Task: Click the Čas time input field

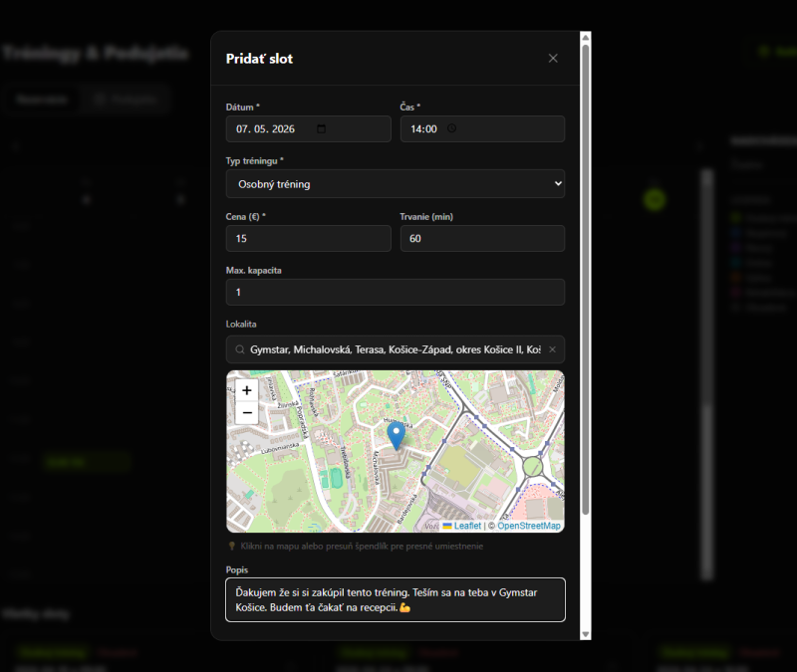Action: [x=482, y=129]
